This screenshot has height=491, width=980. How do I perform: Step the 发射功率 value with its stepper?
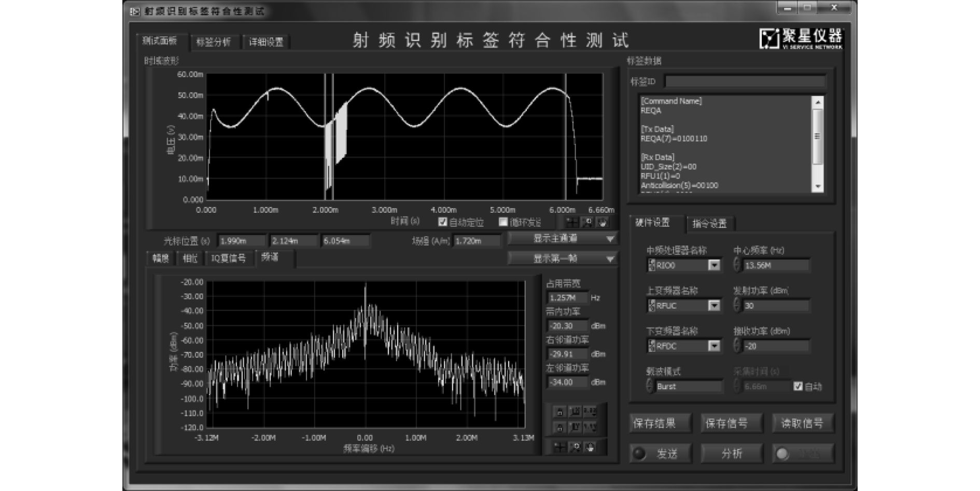click(737, 306)
